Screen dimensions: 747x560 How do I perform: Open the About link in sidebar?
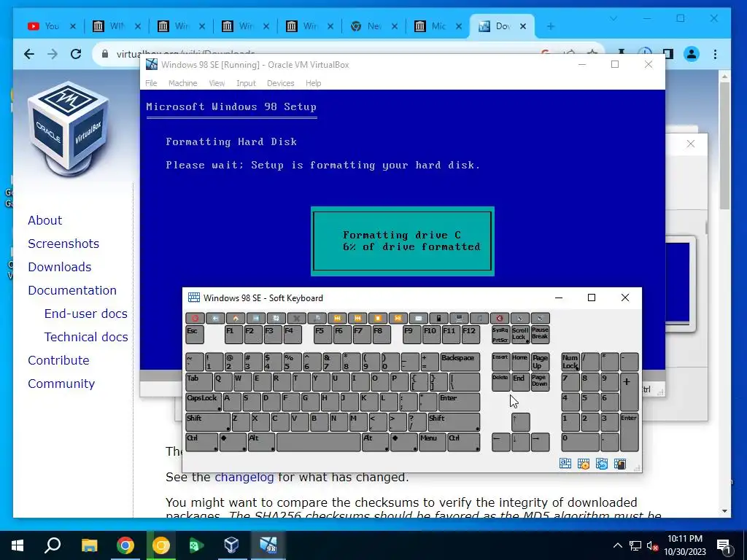[x=44, y=220]
